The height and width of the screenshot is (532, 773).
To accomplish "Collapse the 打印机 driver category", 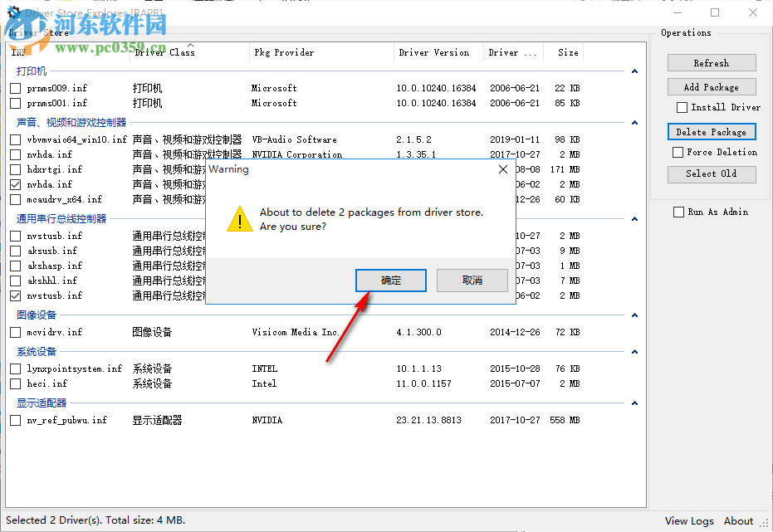I will pos(634,71).
